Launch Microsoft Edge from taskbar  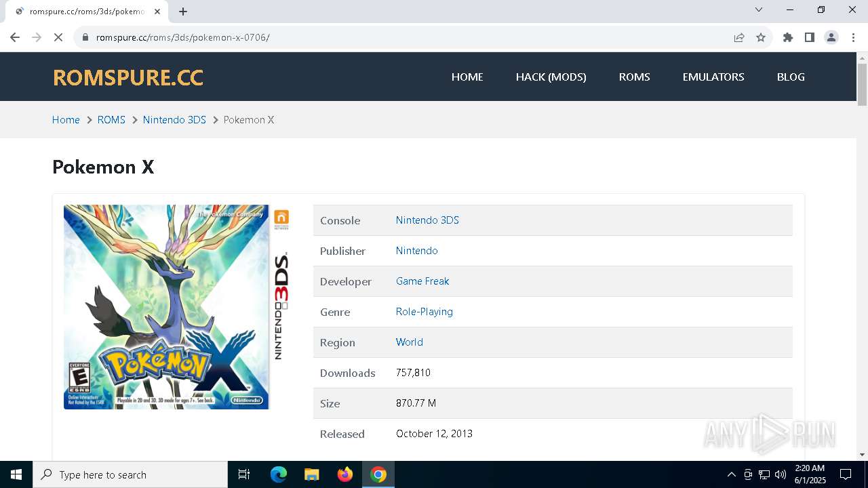279,474
